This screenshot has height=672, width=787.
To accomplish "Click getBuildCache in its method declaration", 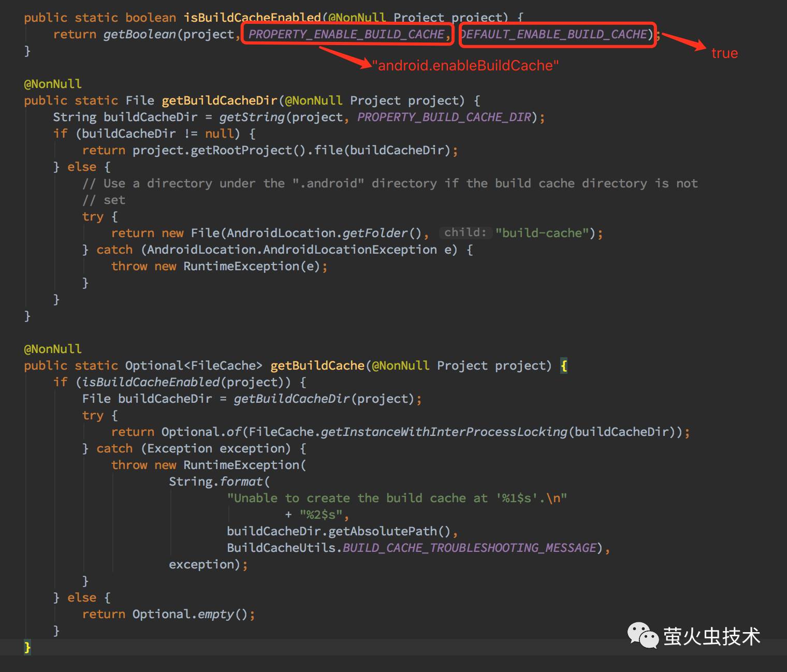I will click(x=317, y=366).
